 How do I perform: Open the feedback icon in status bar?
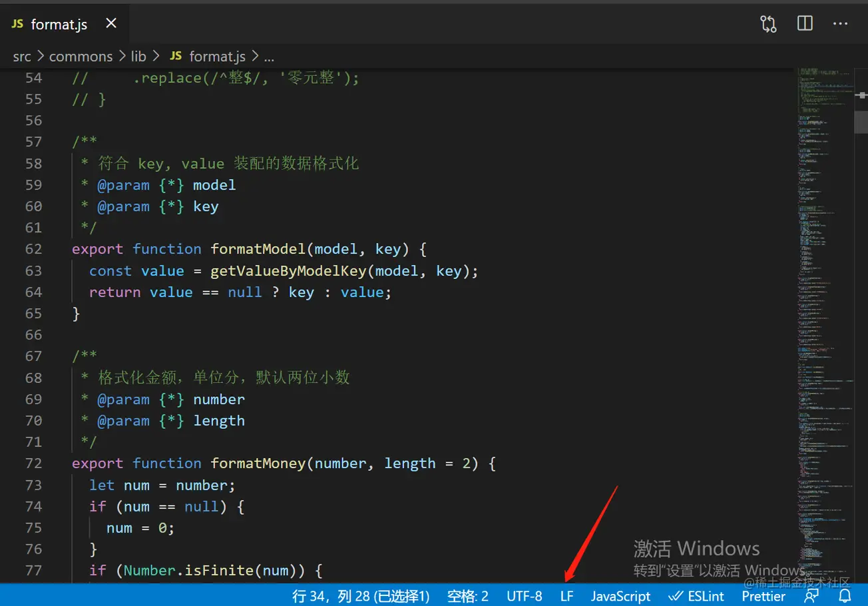811,596
